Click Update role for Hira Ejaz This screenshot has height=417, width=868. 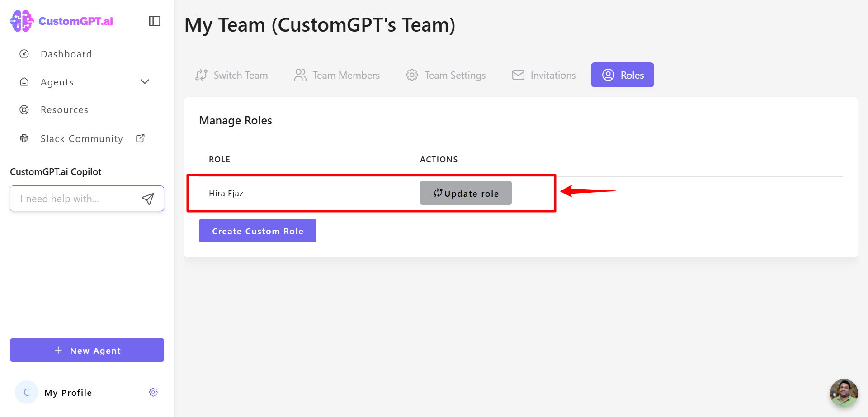coord(466,193)
